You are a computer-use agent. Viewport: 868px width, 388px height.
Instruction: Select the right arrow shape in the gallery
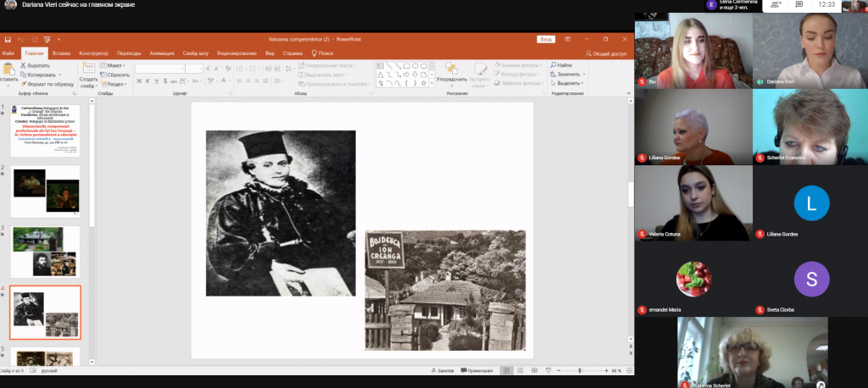click(406, 75)
